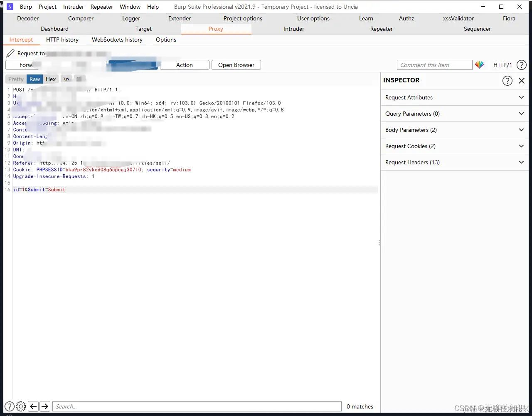The height and width of the screenshot is (416, 532).
Task: Click the request body line id=1&Submit=Submit
Action: [x=39, y=190]
